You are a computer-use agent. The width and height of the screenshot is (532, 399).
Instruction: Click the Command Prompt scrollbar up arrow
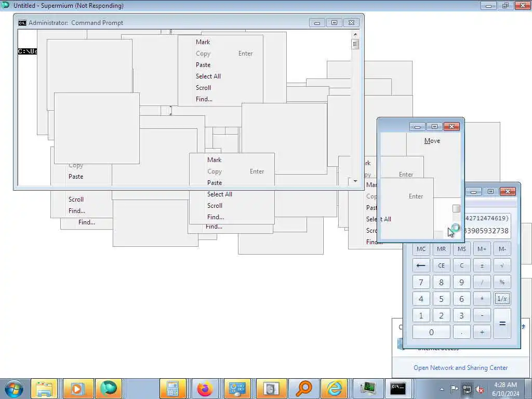point(355,35)
